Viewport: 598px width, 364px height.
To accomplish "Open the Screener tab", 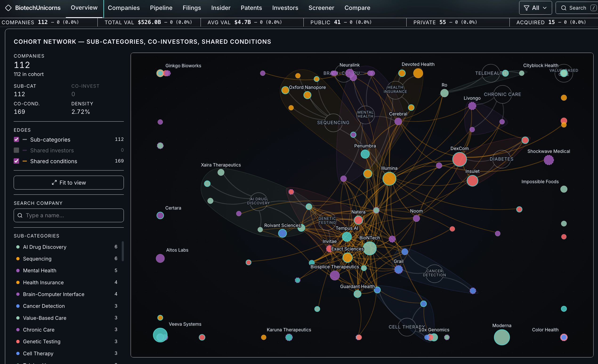I will pyautogui.click(x=321, y=8).
